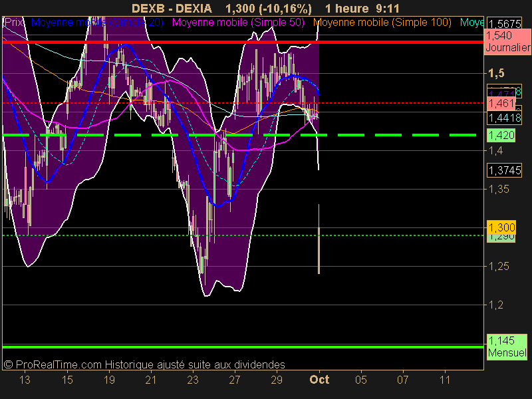
Task: Click the '11' date axis label
Action: coord(445,380)
